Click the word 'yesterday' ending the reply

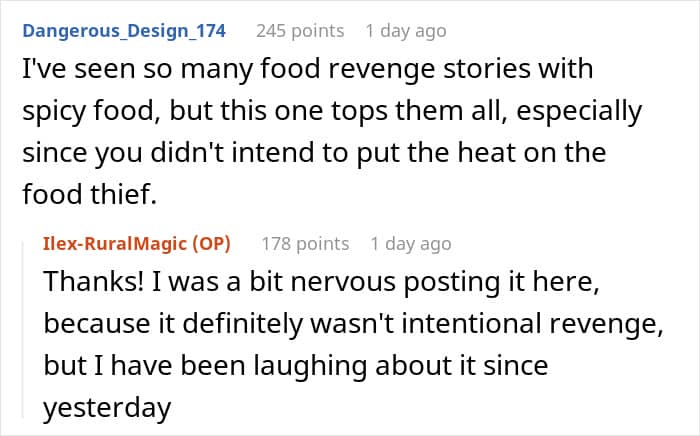[x=107, y=407]
